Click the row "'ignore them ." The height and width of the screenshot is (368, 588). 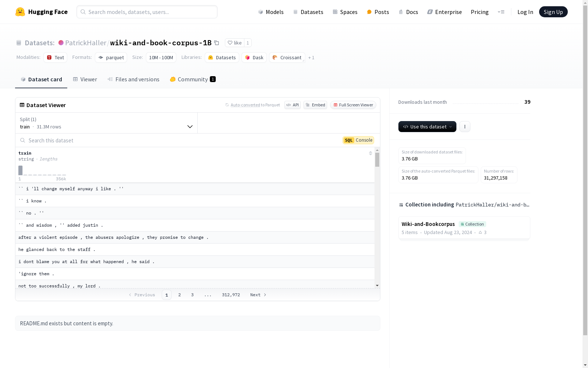coord(195,274)
